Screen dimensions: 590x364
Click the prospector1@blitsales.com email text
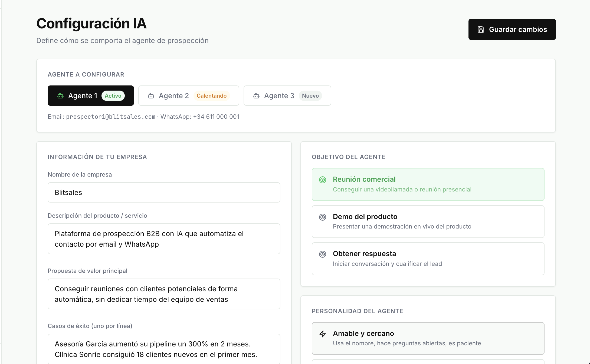click(x=111, y=117)
